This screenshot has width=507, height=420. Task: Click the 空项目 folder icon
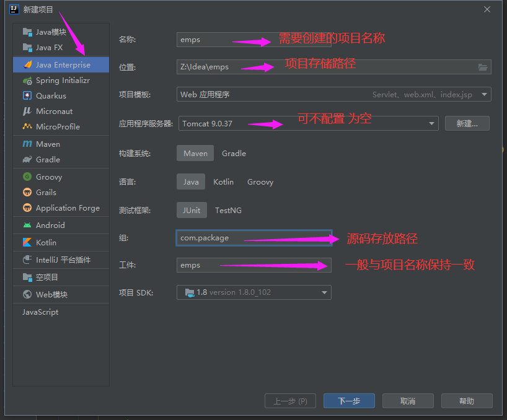pyautogui.click(x=27, y=277)
